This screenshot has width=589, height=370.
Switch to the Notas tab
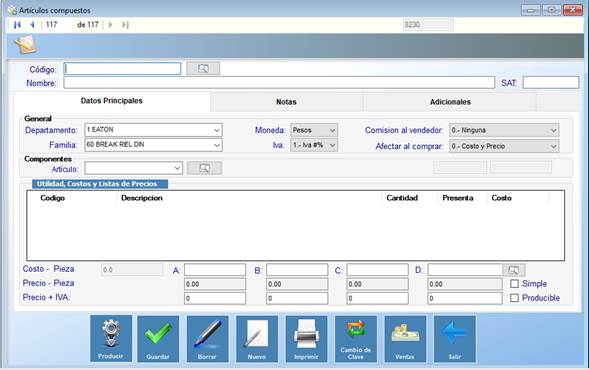pos(286,102)
